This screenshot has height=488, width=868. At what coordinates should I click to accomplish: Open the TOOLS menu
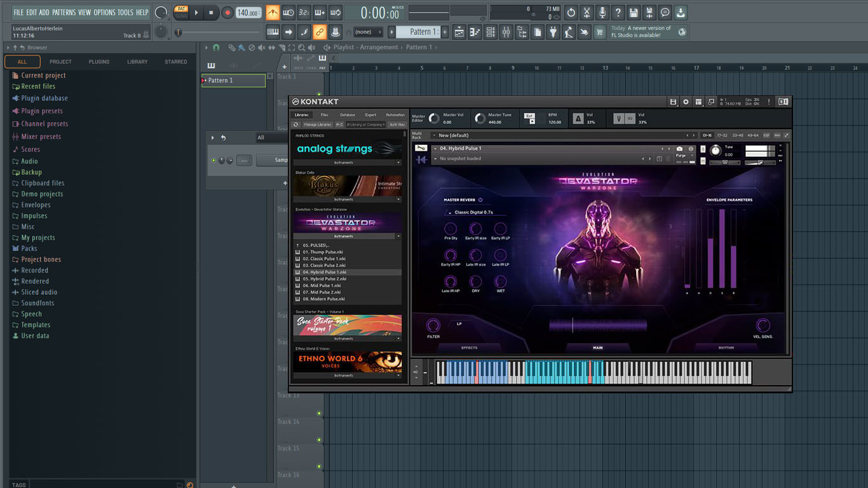(125, 12)
